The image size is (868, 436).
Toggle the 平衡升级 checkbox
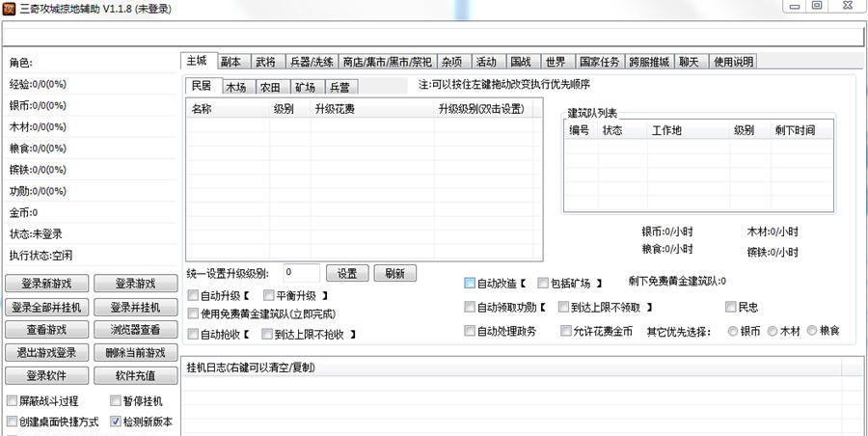[x=269, y=295]
